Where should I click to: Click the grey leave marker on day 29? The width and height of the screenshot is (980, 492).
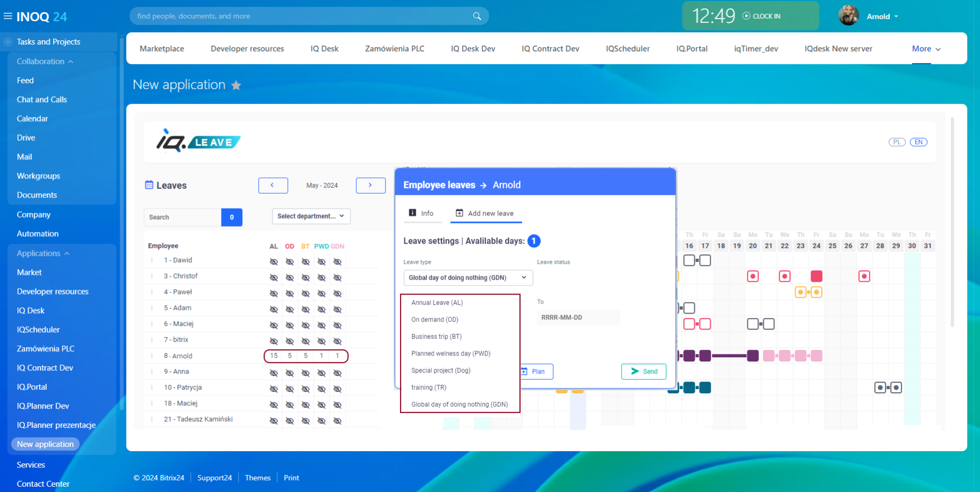coord(896,387)
